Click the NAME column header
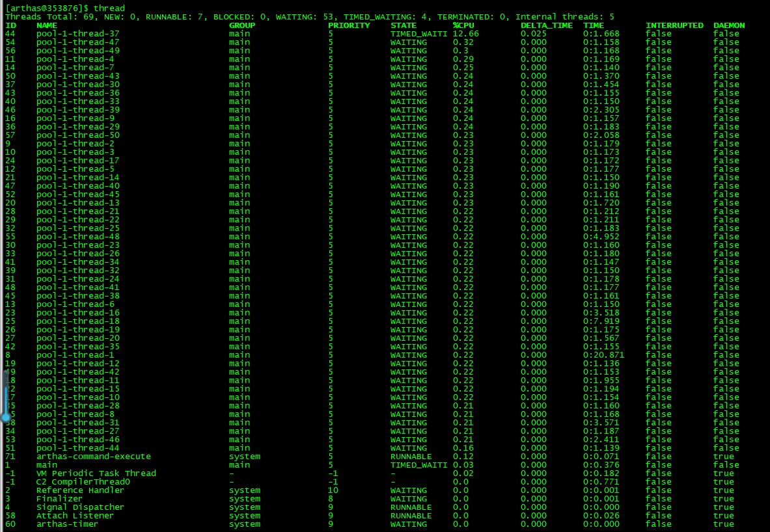This screenshot has height=532, width=770. point(47,25)
